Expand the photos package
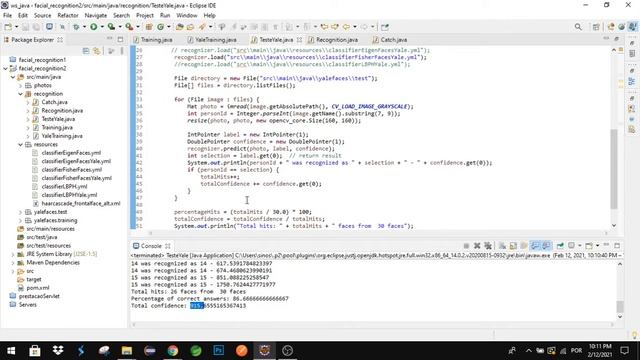Viewport: 640px width, 360px height. [x=20, y=86]
